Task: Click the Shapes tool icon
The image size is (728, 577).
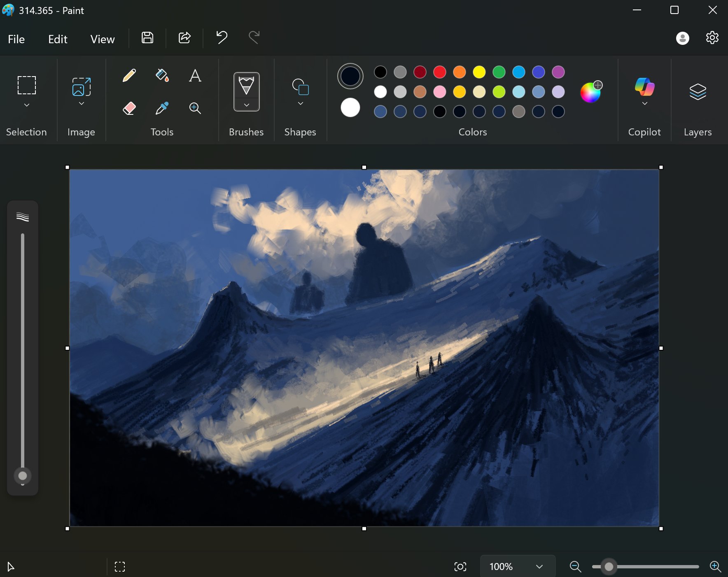Action: click(x=301, y=87)
